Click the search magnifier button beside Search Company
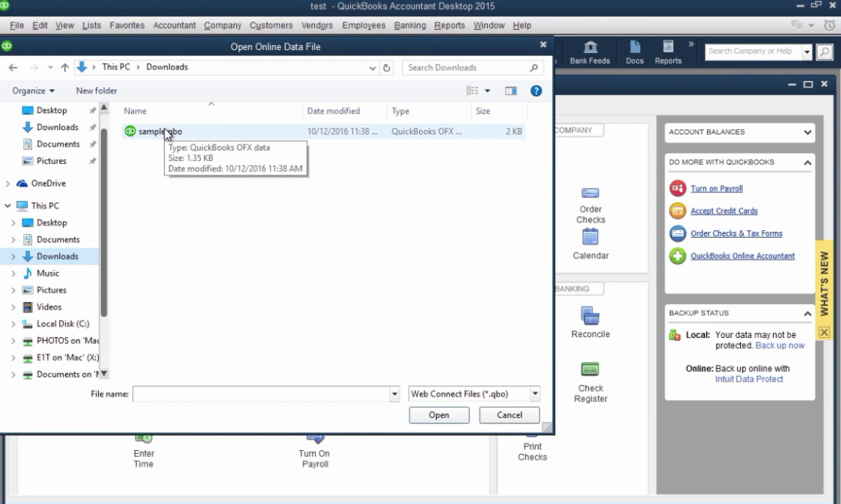841x504 pixels. (x=825, y=52)
